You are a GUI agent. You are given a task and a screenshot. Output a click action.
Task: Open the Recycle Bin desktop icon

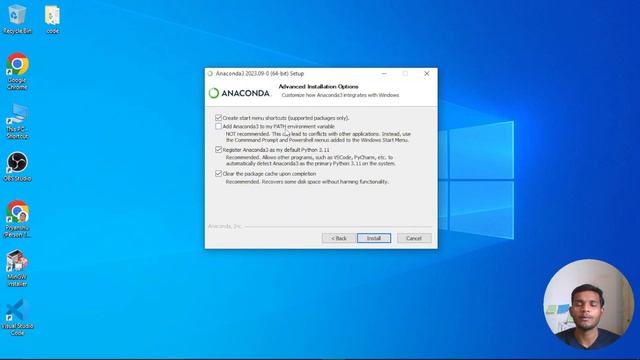click(x=17, y=18)
